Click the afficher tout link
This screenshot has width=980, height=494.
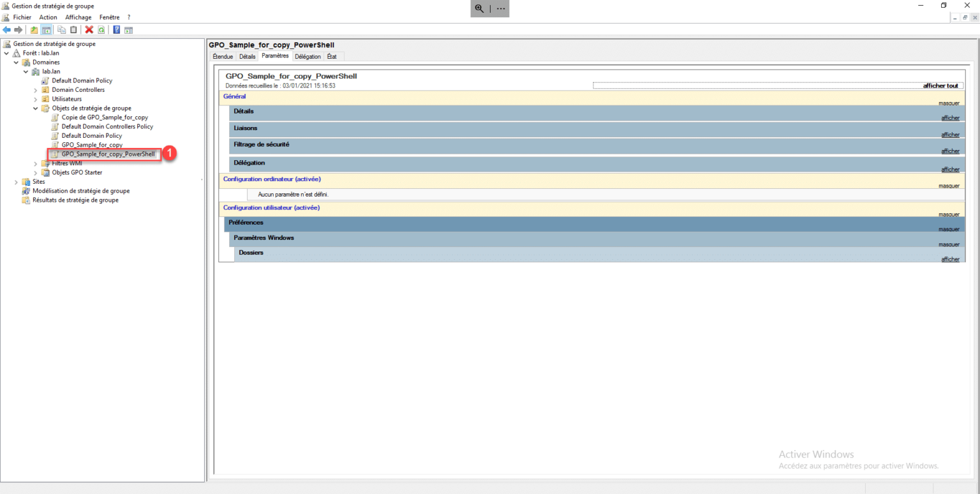click(x=940, y=86)
